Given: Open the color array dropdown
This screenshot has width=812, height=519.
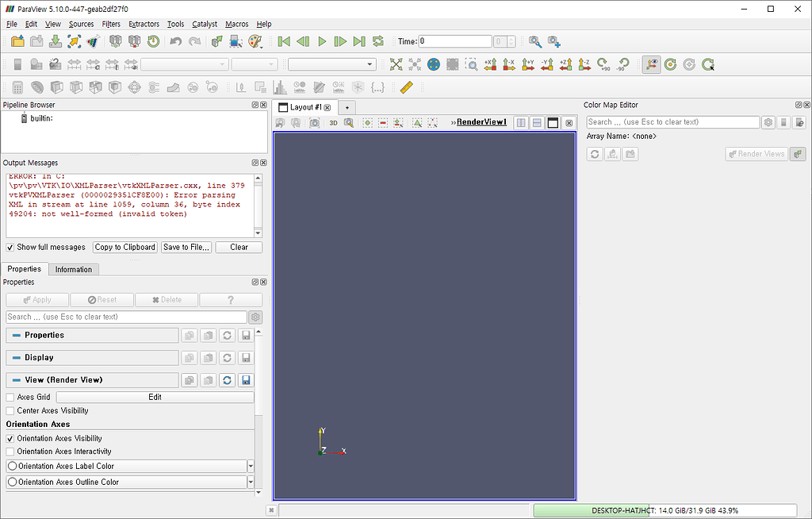Looking at the screenshot, I should pyautogui.click(x=184, y=64).
